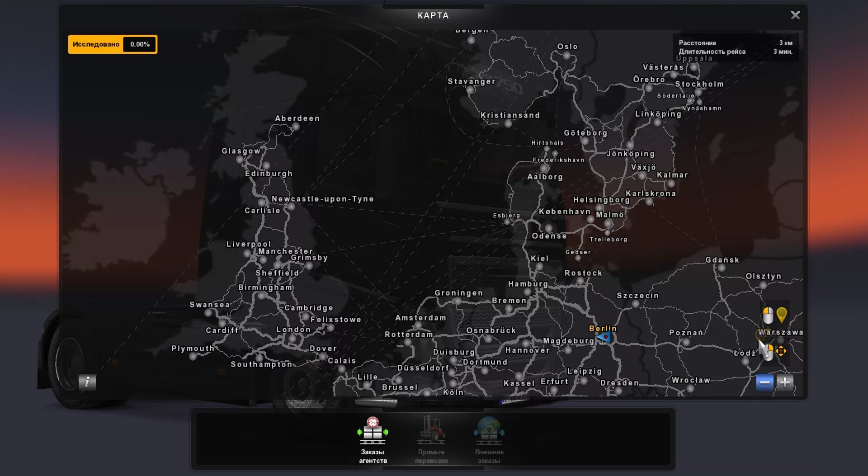The width and height of the screenshot is (868, 476).
Task: Select the Gdańsk city label
Action: click(722, 260)
